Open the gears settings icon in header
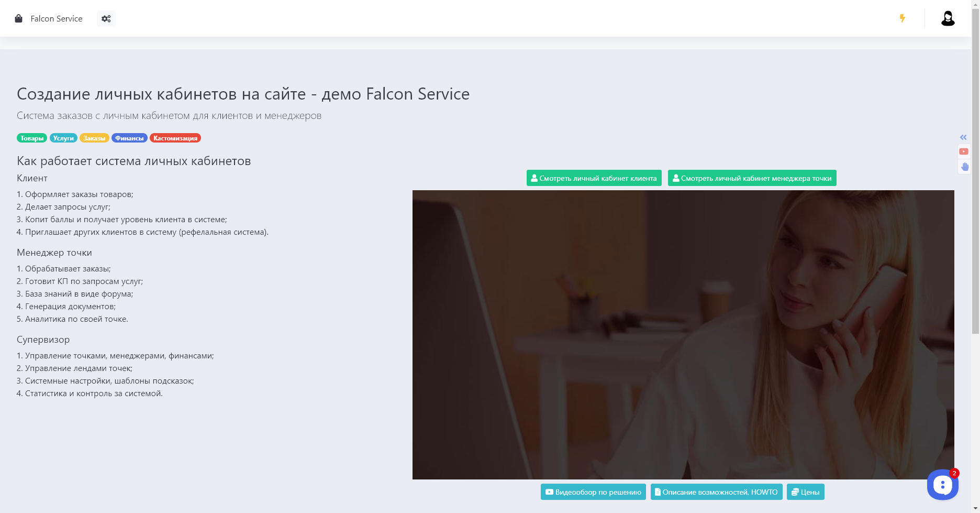 pyautogui.click(x=106, y=19)
